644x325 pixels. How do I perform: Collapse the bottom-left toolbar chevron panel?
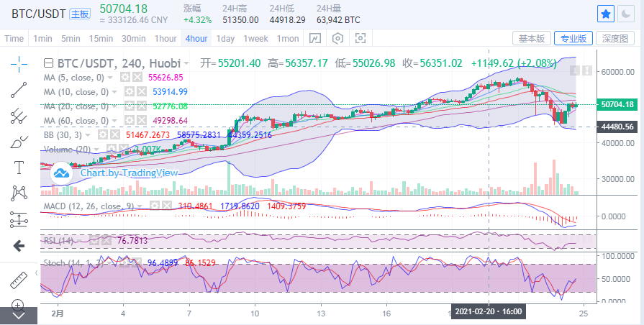[19, 316]
